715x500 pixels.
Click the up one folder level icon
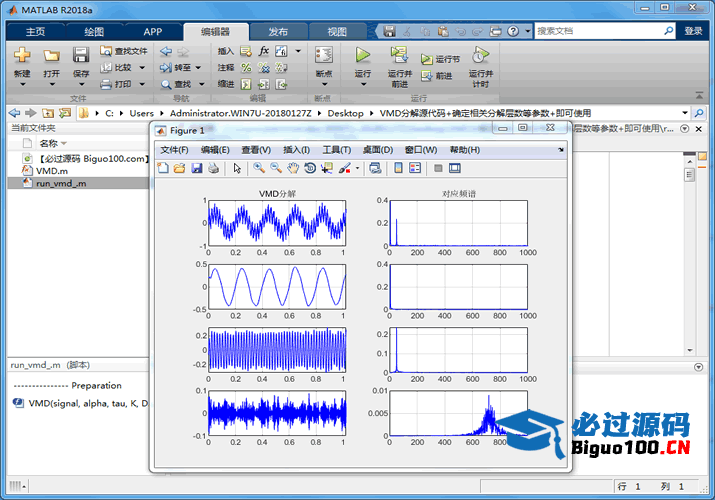click(x=48, y=113)
